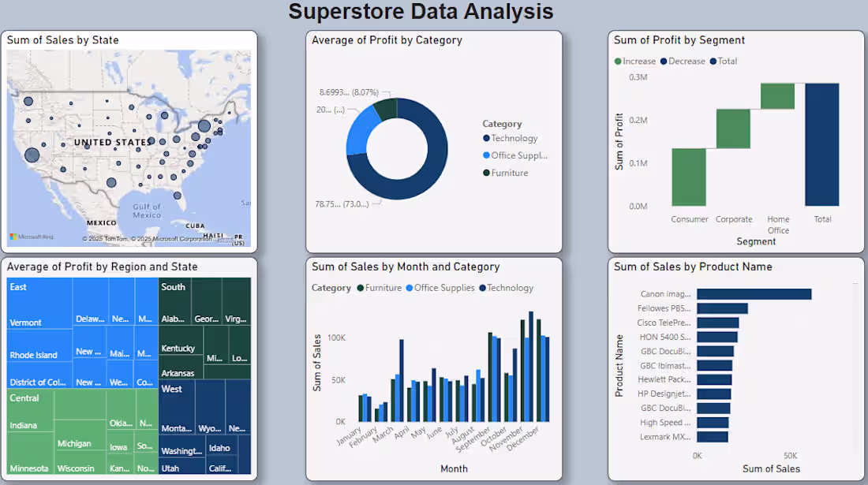Select the Furniture legend entry beside the donut
868x485 pixels.
[x=505, y=173]
